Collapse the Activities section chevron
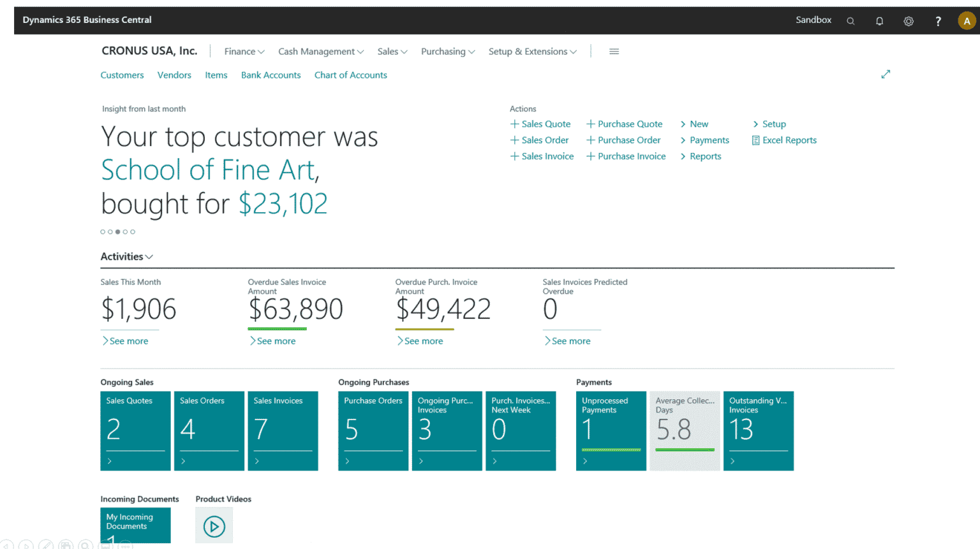Screen dimensions: 980x549 [149, 256]
